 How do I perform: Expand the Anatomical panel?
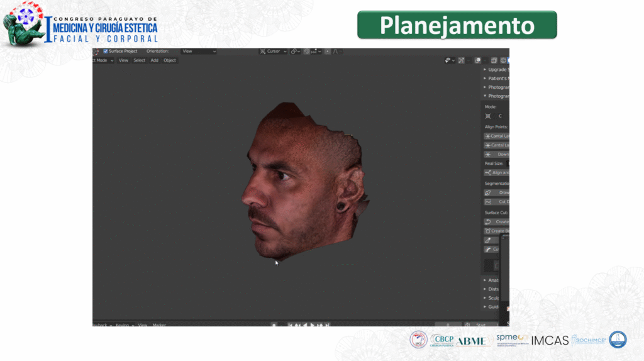pos(491,280)
